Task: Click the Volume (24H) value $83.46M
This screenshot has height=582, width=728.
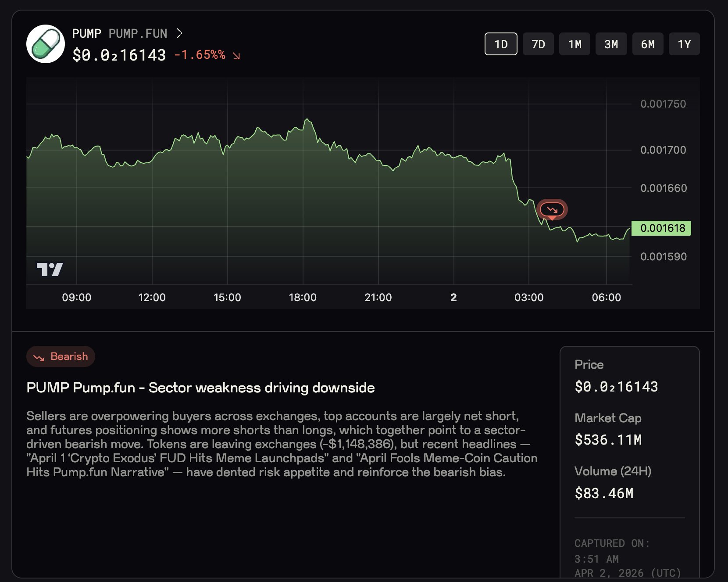Action: coord(604,493)
